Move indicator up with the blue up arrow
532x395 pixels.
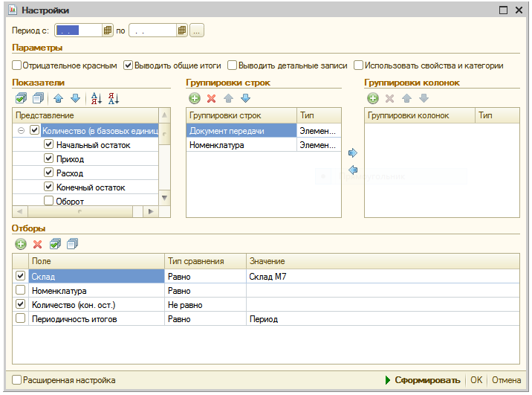[x=58, y=98]
